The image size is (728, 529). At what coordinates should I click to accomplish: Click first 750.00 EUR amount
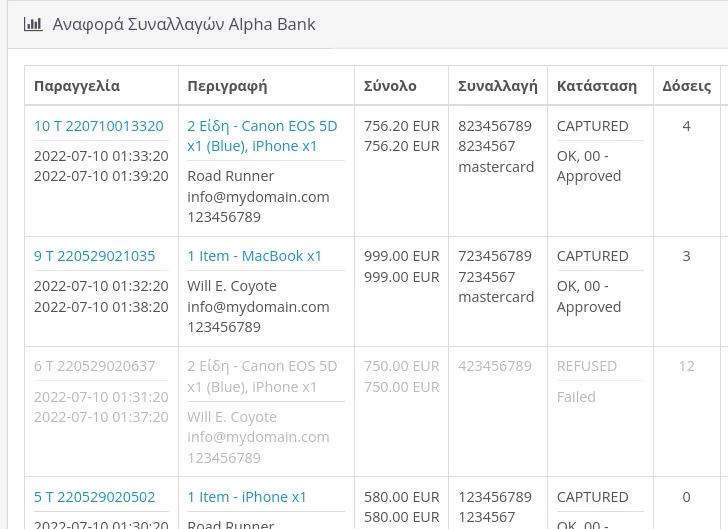pos(402,366)
